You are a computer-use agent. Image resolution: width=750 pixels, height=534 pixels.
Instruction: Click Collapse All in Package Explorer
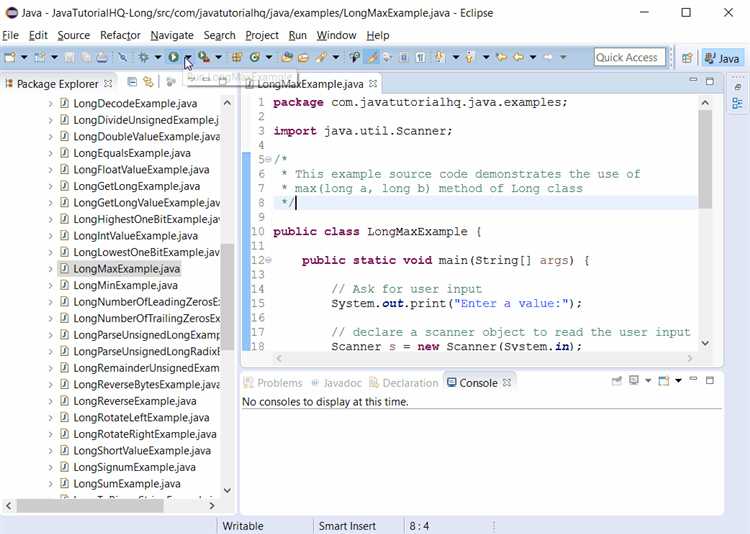(132, 82)
